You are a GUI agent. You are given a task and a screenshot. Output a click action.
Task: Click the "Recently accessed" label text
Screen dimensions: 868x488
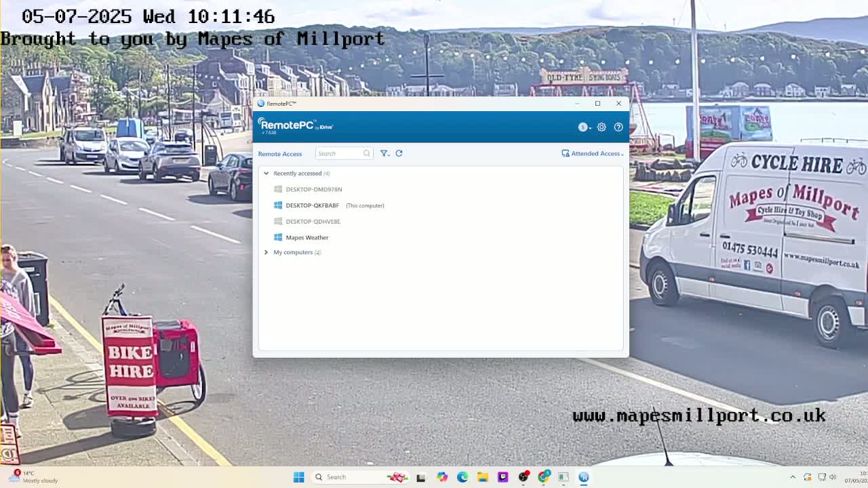point(297,174)
